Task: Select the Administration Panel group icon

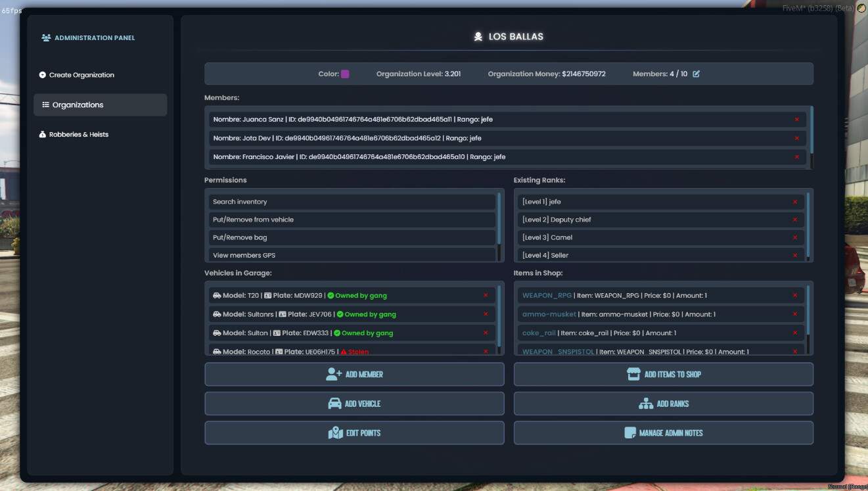Action: [x=45, y=37]
